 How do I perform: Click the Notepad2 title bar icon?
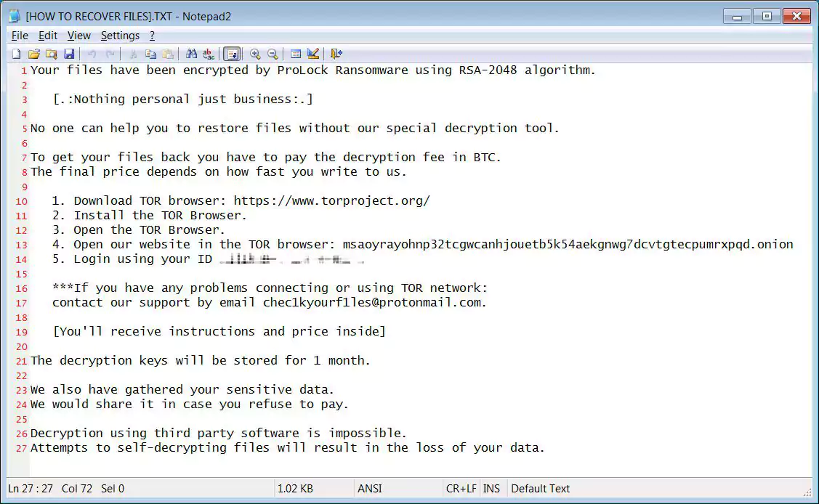pyautogui.click(x=14, y=16)
